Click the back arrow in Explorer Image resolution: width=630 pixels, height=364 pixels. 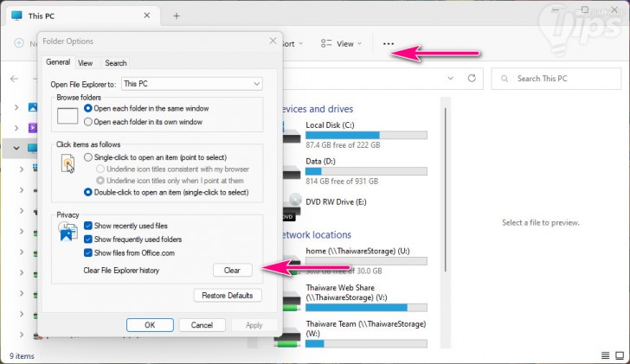(x=15, y=79)
